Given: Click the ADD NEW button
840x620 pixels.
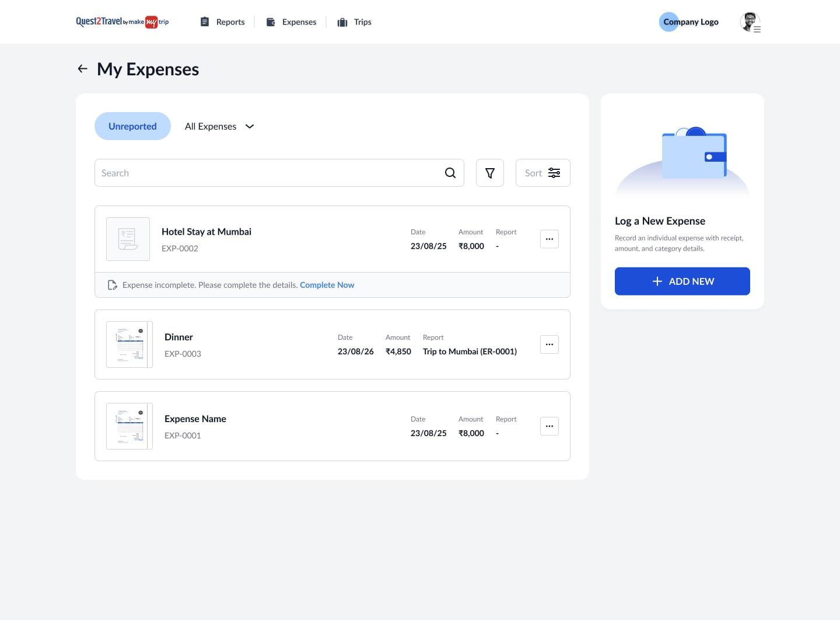Looking at the screenshot, I should pyautogui.click(x=682, y=281).
